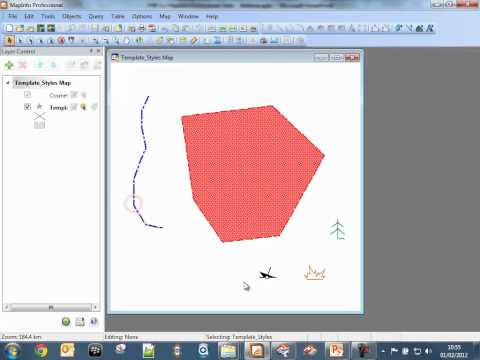The image size is (480, 360).
Task: Open the Edit menu
Action: [29, 16]
